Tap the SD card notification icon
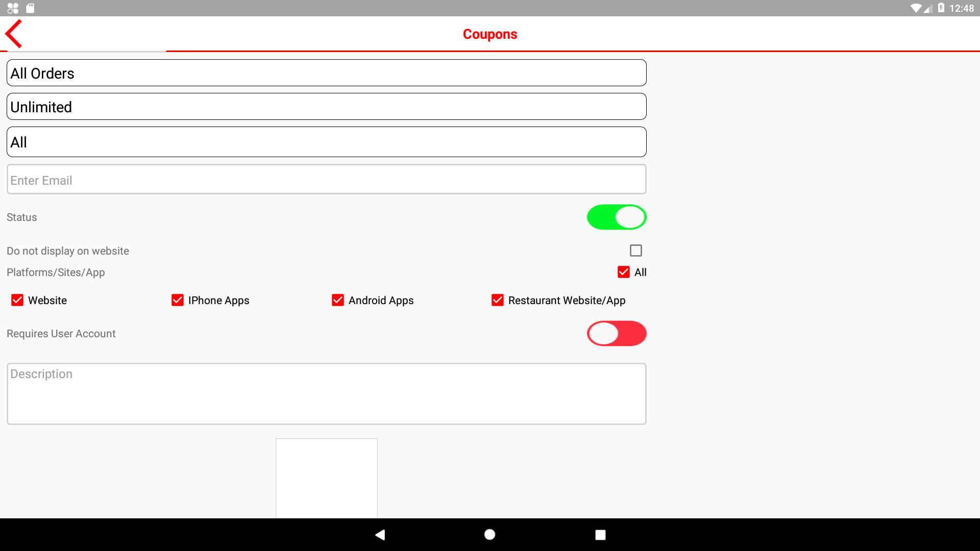 click(30, 8)
